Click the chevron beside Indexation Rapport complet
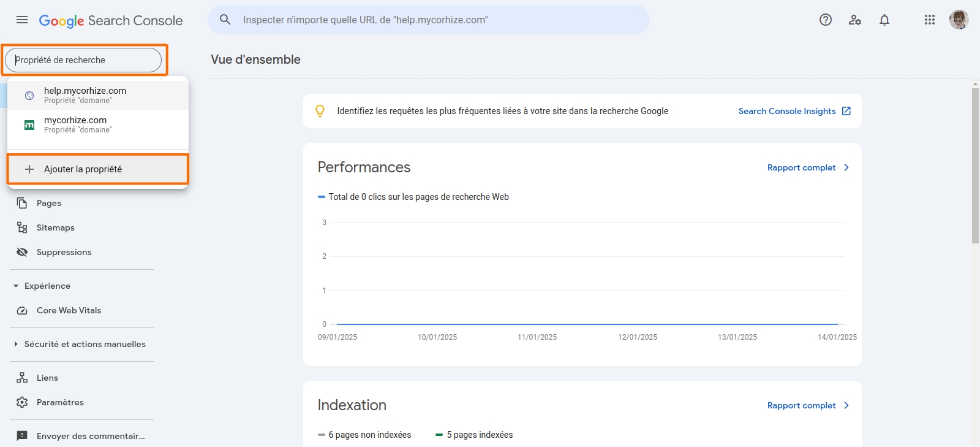The width and height of the screenshot is (980, 447). (846, 405)
